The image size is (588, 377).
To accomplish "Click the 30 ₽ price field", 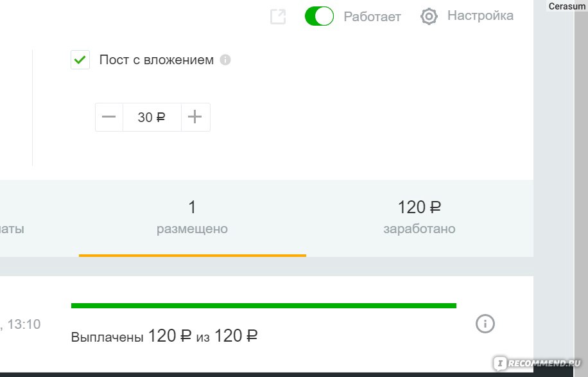I will (152, 117).
